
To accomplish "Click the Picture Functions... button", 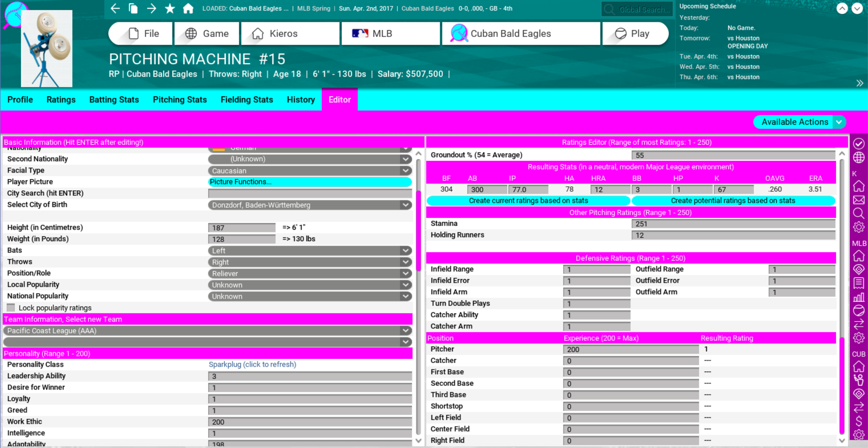I will point(310,182).
